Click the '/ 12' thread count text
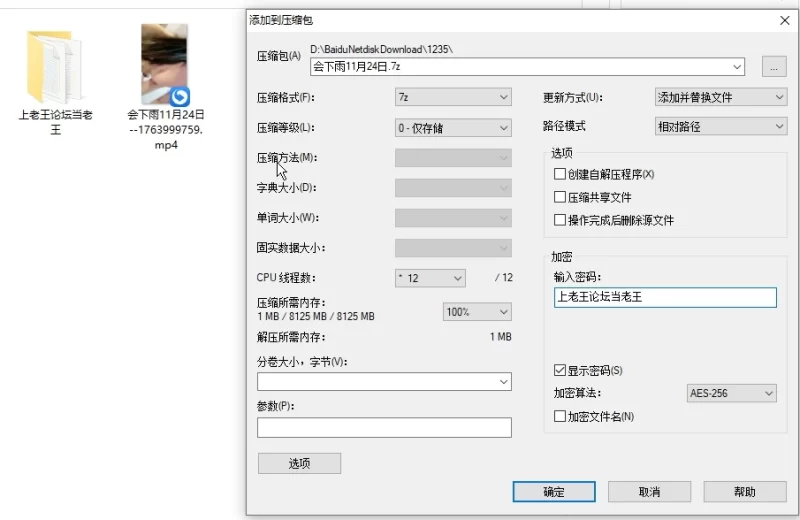 point(504,278)
